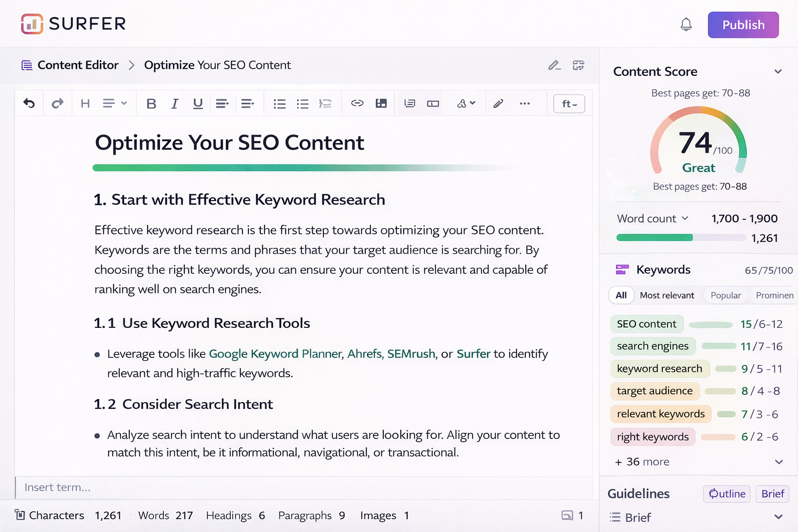Collapse the Content Score panel
The height and width of the screenshot is (532, 798).
pyautogui.click(x=778, y=71)
